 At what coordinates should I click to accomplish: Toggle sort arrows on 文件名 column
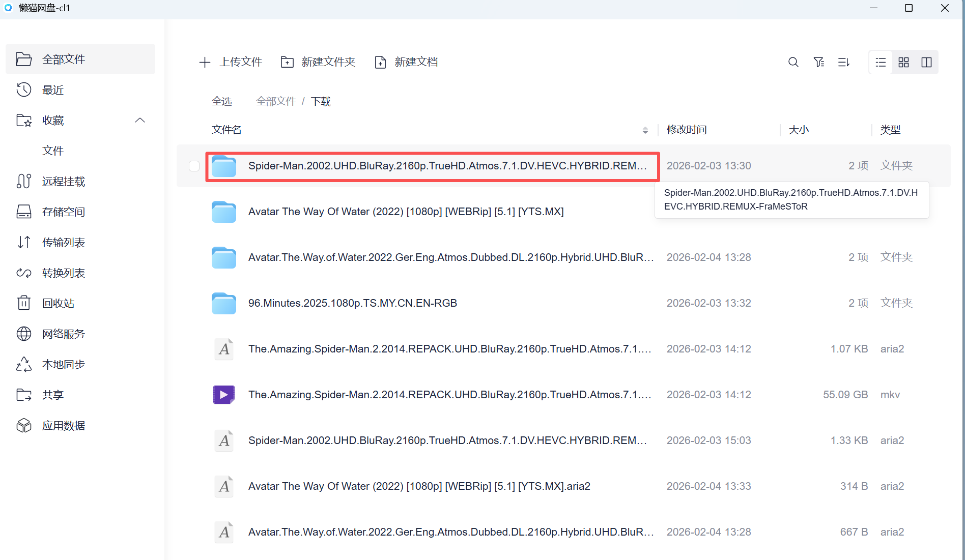[x=645, y=130]
